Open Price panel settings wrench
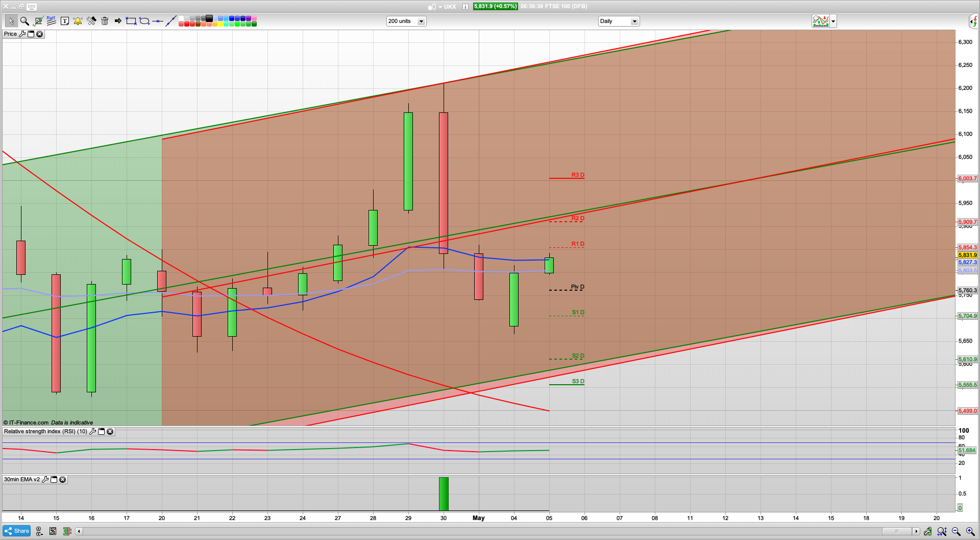Image resolution: width=980 pixels, height=540 pixels. pyautogui.click(x=22, y=34)
